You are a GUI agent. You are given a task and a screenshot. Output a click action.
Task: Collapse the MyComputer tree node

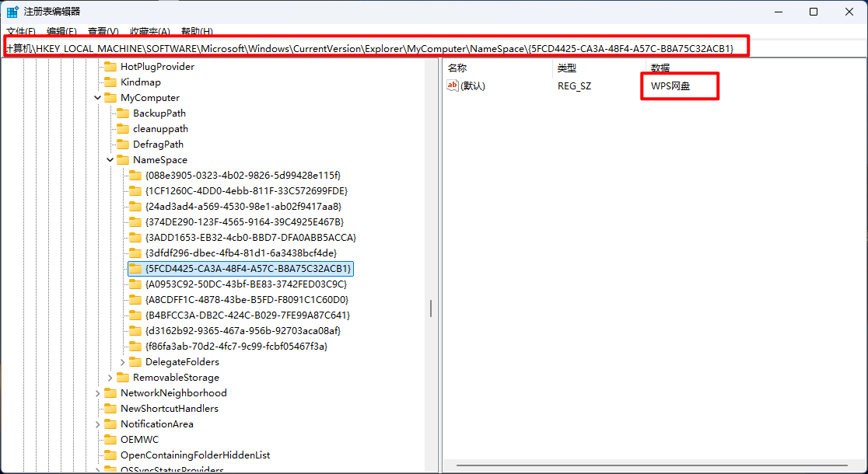(98, 98)
